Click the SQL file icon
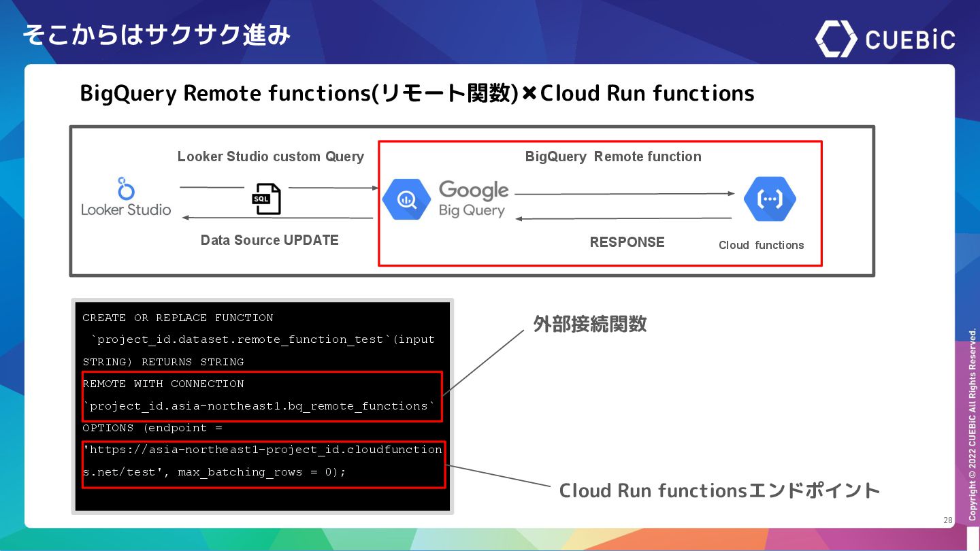This screenshot has width=980, height=551. pyautogui.click(x=266, y=199)
